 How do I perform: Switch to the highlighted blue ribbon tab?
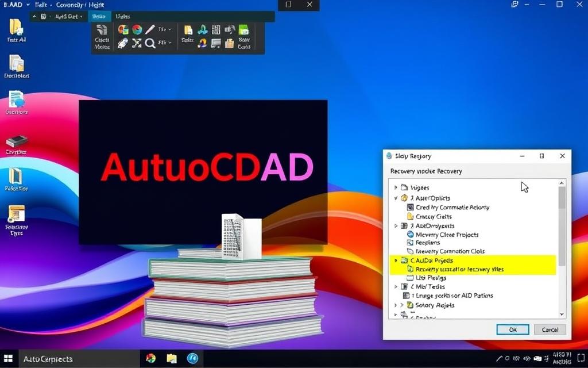coord(100,17)
